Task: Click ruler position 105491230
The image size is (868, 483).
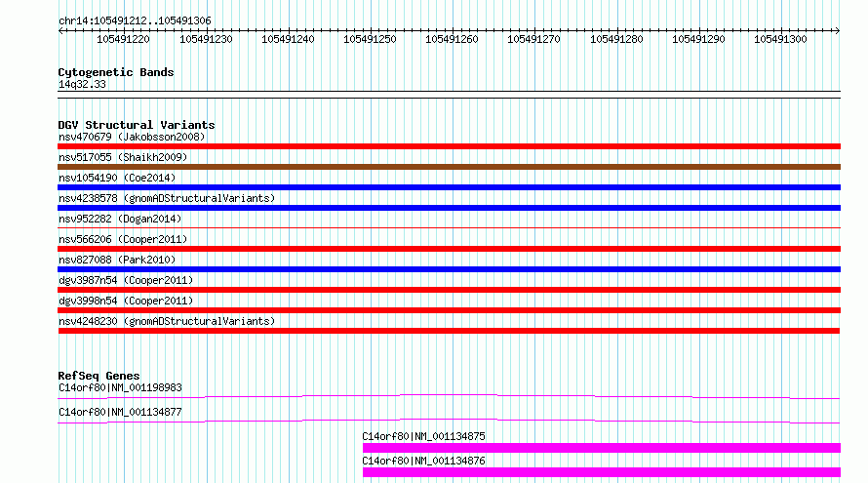Action: click(x=206, y=39)
